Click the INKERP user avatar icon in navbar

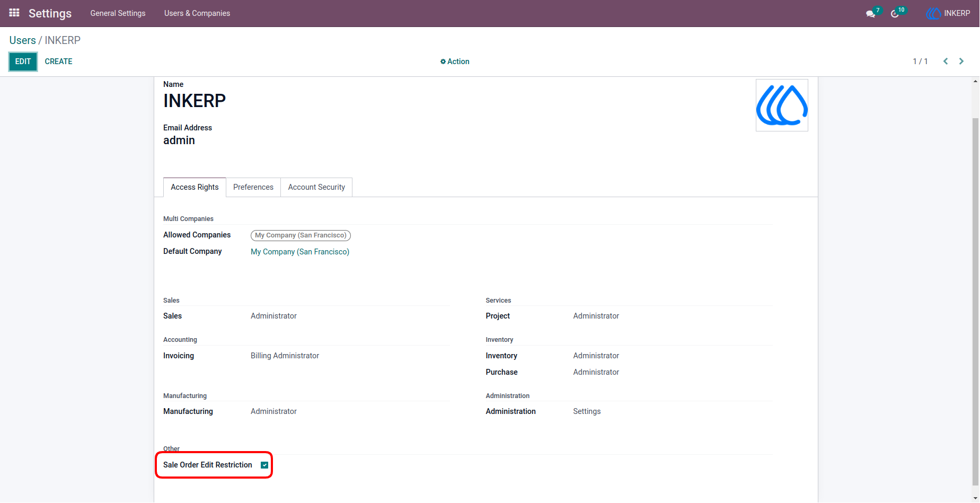pyautogui.click(x=933, y=13)
